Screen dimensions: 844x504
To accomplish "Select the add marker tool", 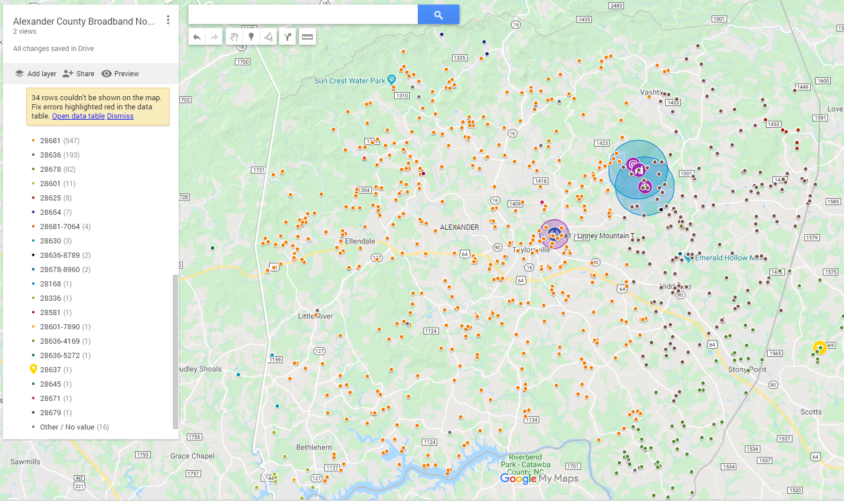I will coord(251,37).
